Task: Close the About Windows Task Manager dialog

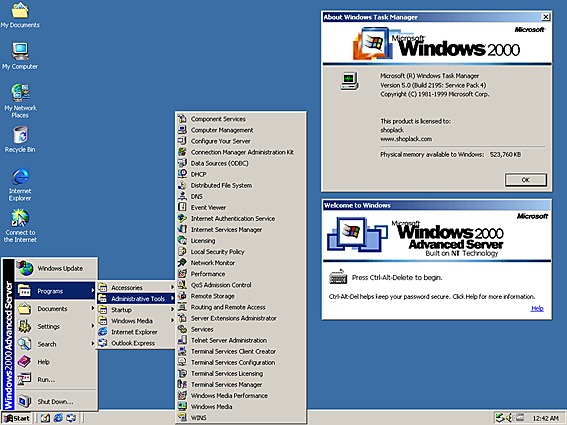Action: pyautogui.click(x=546, y=17)
